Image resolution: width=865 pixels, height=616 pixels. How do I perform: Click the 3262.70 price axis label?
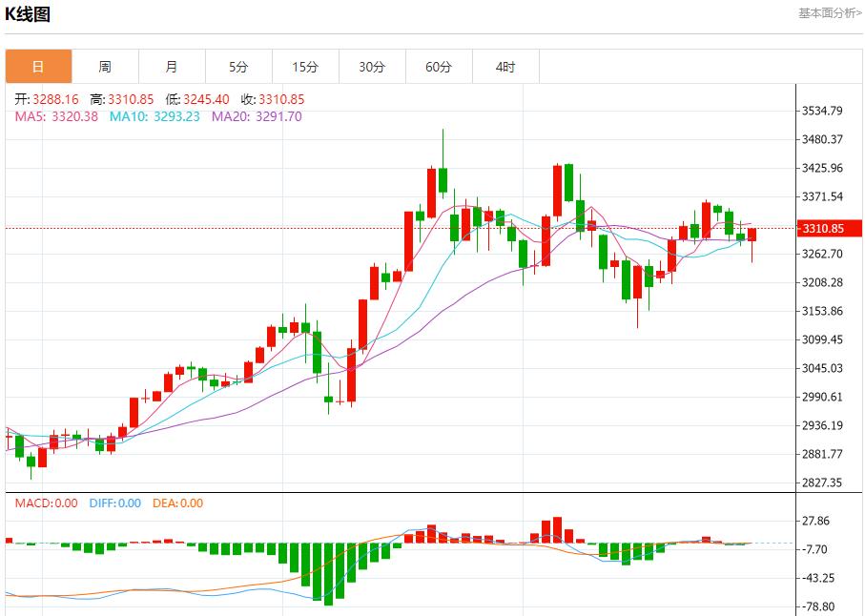point(822,255)
